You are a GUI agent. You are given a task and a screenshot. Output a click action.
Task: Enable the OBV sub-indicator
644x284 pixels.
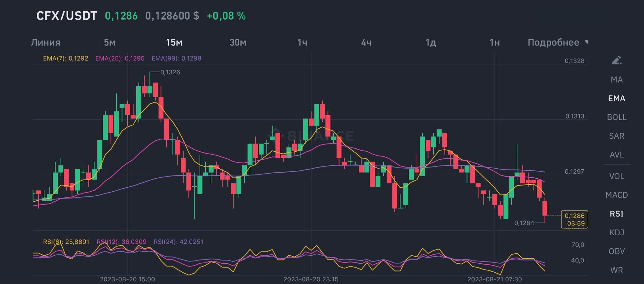click(617, 251)
